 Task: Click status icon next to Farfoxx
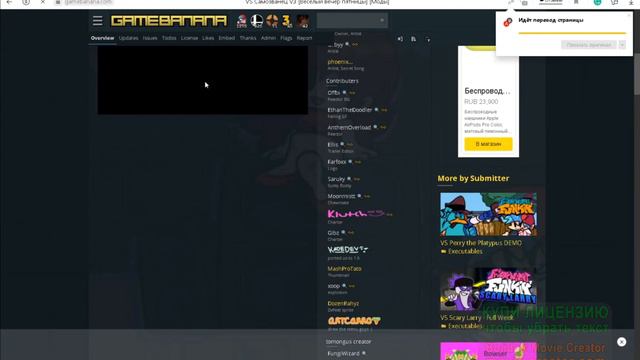[x=350, y=162]
